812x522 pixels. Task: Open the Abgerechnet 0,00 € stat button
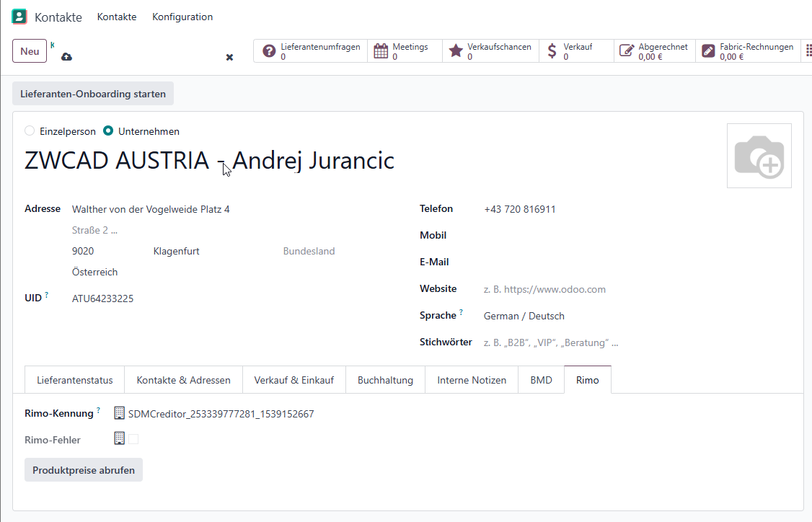tap(655, 50)
